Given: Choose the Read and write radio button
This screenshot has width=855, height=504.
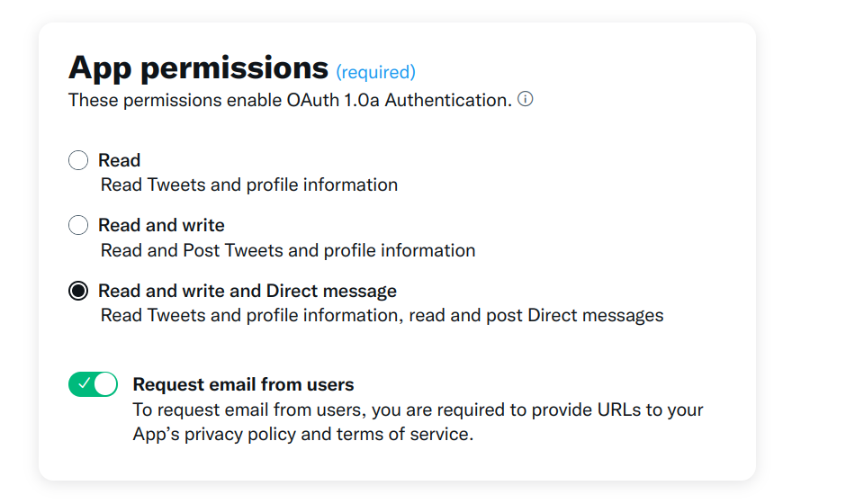Looking at the screenshot, I should [79, 226].
